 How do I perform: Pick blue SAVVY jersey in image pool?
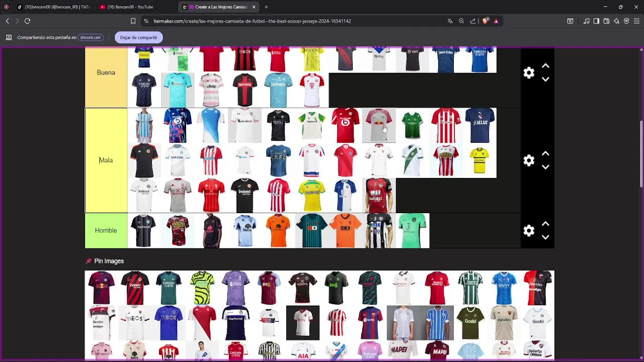coord(504,288)
